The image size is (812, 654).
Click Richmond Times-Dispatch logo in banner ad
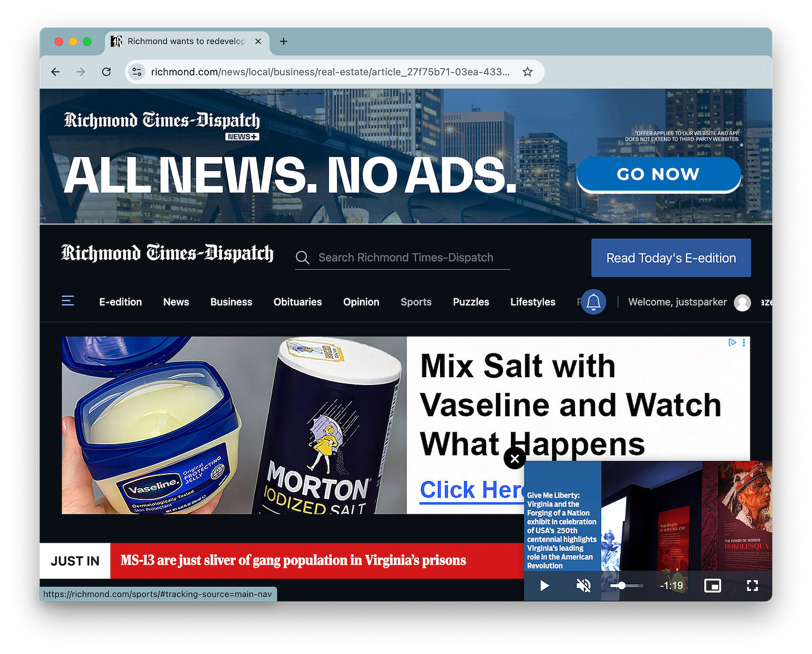pyautogui.click(x=162, y=121)
